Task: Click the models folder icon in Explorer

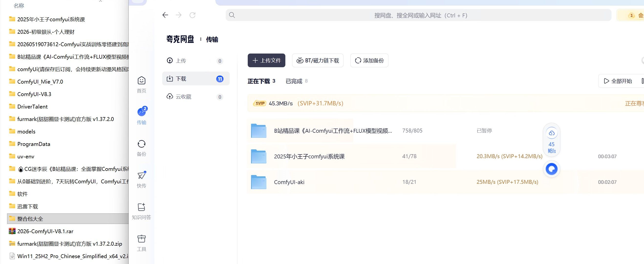Action: click(x=12, y=131)
